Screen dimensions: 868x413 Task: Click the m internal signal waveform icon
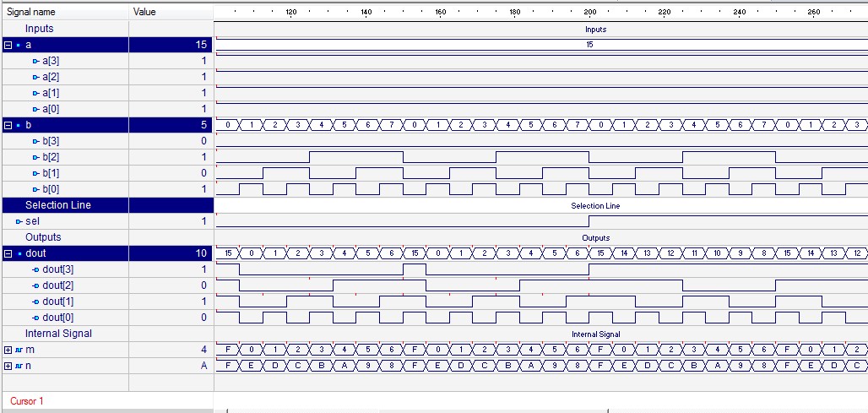click(19, 350)
